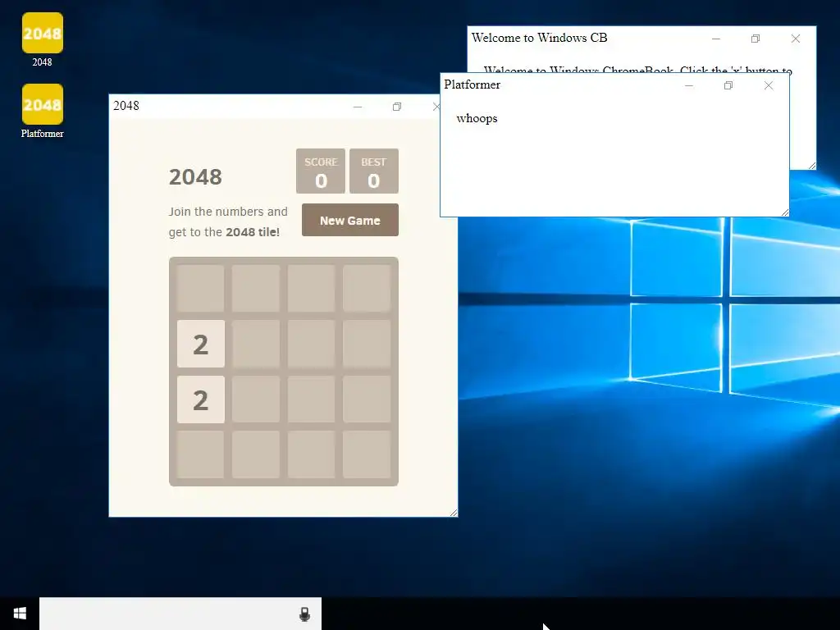Maximize the Platformer window
The height and width of the screenshot is (630, 840).
click(x=728, y=85)
